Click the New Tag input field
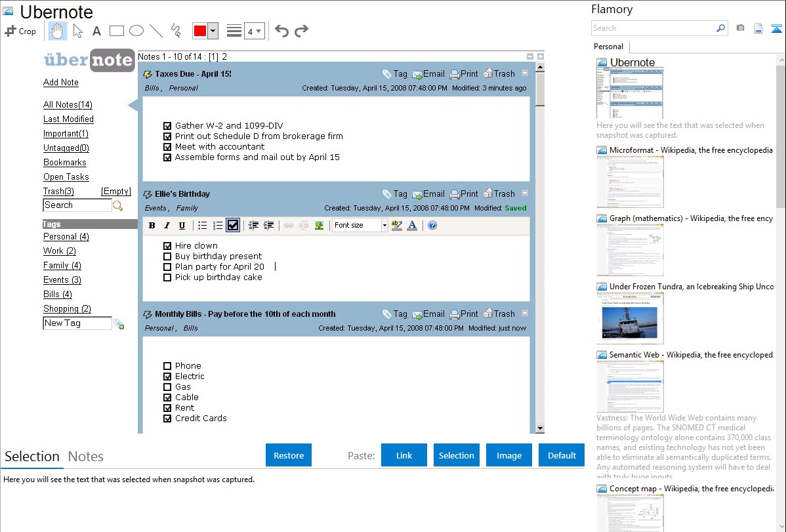This screenshot has height=532, width=786. point(77,323)
